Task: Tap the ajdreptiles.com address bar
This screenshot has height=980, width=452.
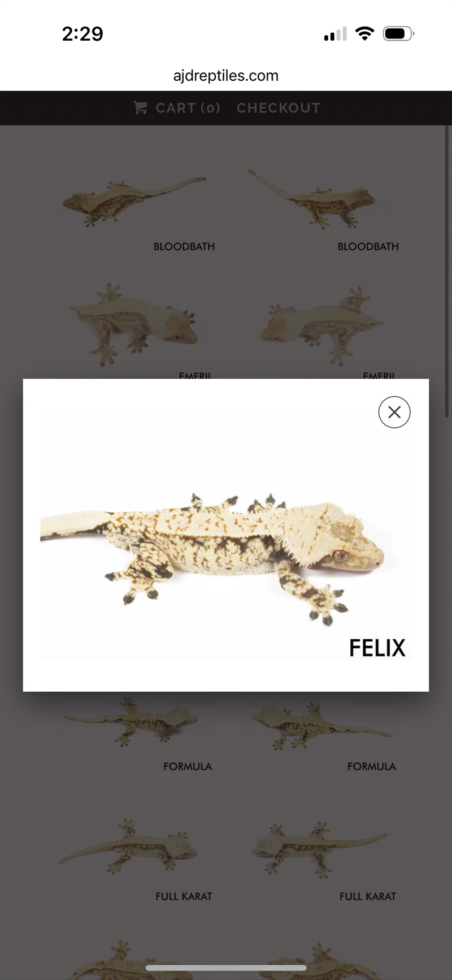Action: tap(226, 76)
